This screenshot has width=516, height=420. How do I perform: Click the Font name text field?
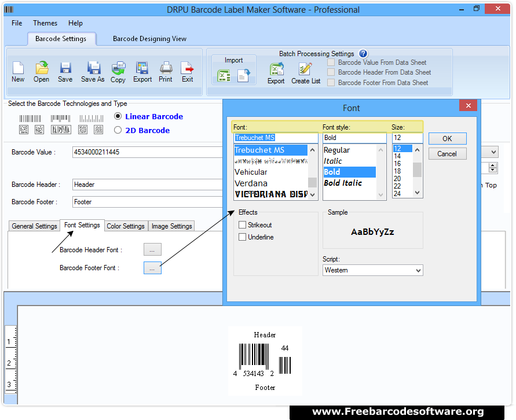click(276, 138)
